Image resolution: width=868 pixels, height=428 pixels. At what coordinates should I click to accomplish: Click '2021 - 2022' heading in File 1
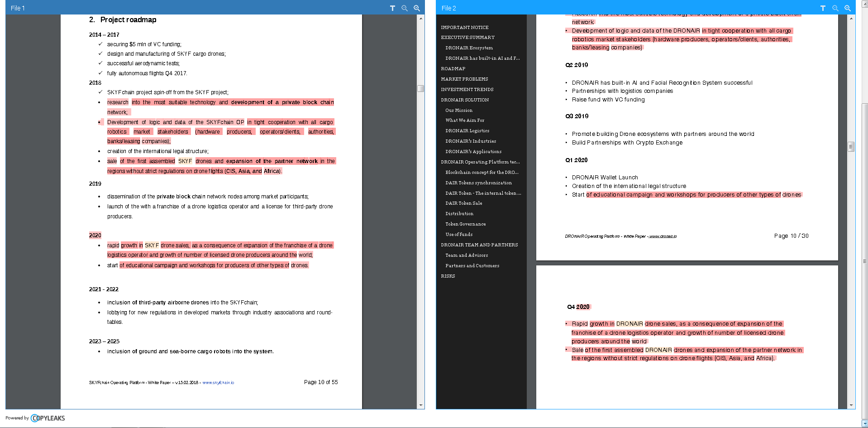pyautogui.click(x=104, y=289)
